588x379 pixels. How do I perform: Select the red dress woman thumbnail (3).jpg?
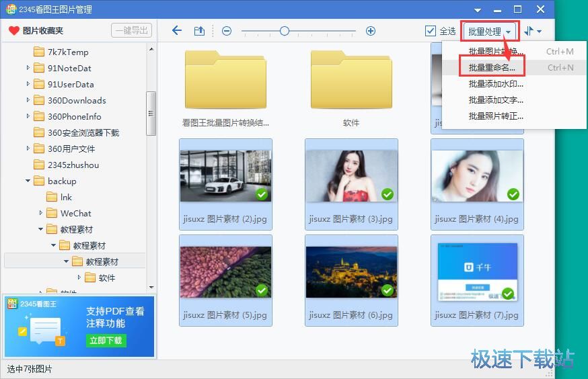coord(351,176)
